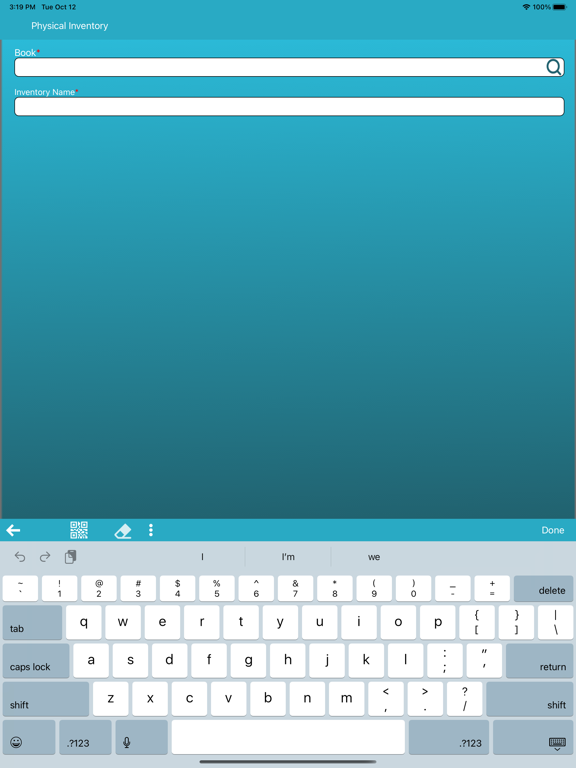Tap the r key
Viewport: 576px width, 768px height.
coord(202,622)
